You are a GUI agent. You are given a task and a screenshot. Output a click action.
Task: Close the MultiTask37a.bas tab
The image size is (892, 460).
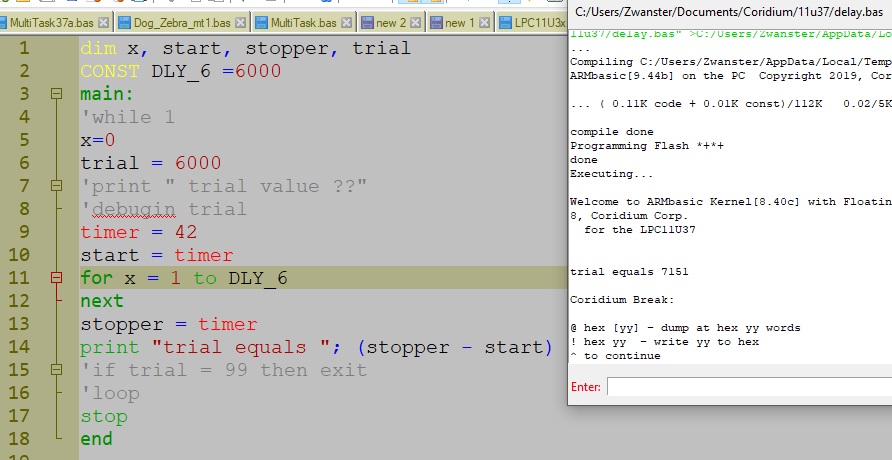click(x=103, y=23)
